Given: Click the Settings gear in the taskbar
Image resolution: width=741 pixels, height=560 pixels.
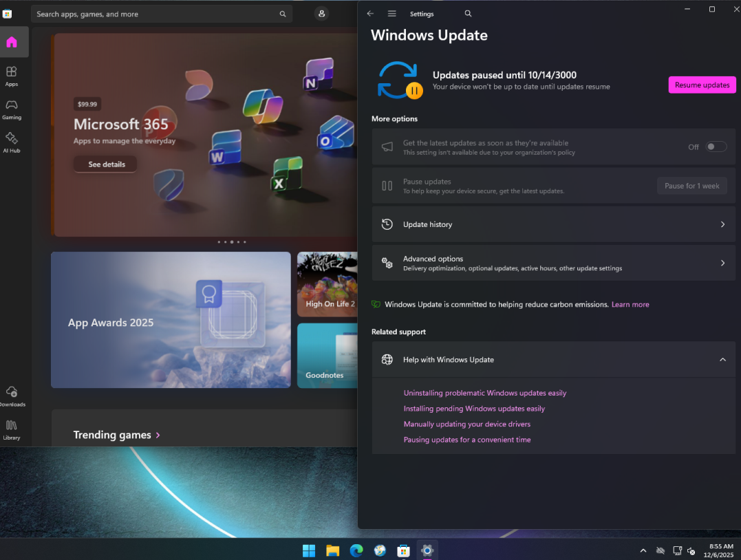Looking at the screenshot, I should (427, 550).
